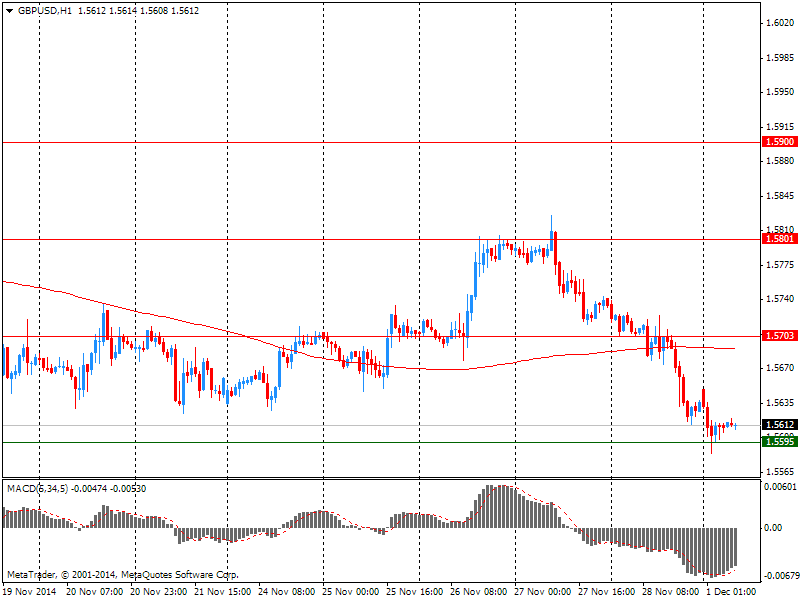The height and width of the screenshot is (600, 800).
Task: Click the 1.5670 price axis value
Action: [x=780, y=368]
